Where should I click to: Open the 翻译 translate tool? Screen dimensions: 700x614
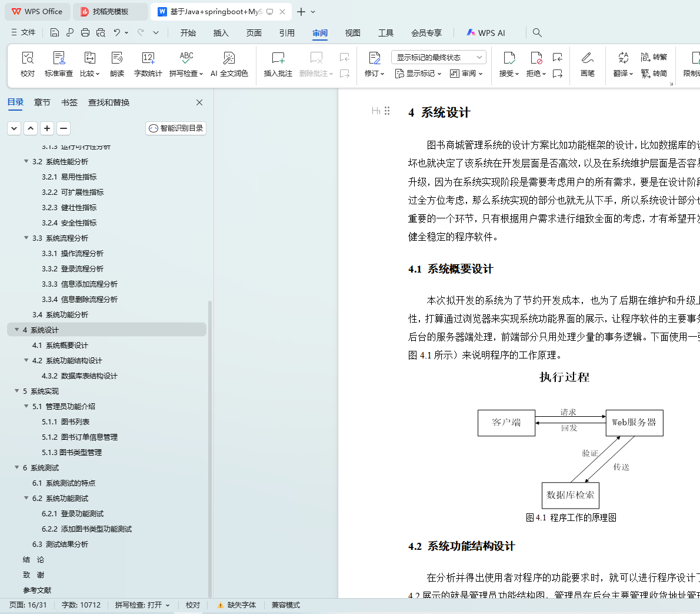623,64
